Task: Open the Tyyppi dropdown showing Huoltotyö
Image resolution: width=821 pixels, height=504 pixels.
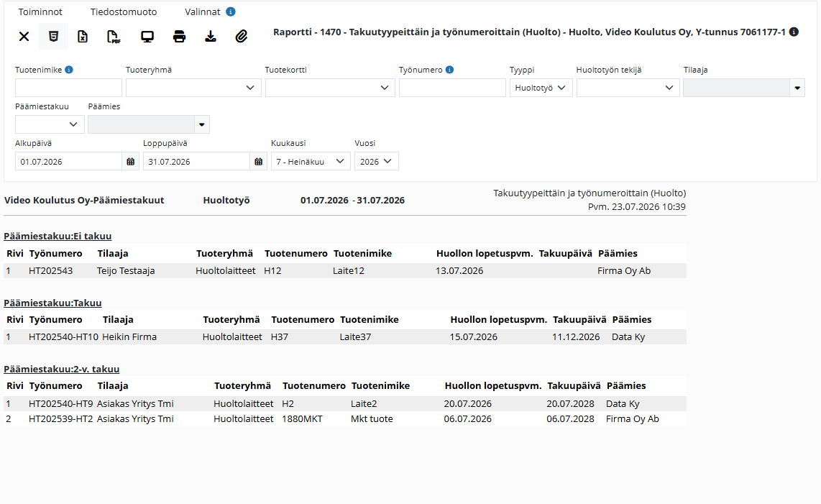Action: [x=541, y=88]
